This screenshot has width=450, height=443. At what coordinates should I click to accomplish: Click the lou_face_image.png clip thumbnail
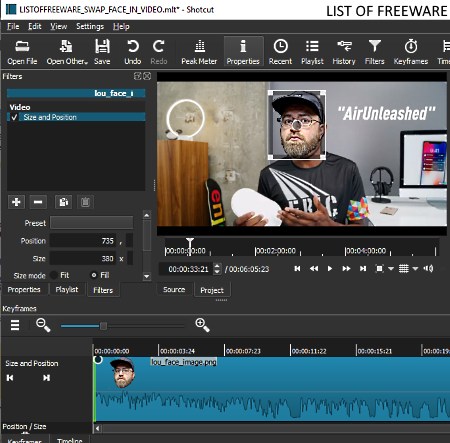123,373
